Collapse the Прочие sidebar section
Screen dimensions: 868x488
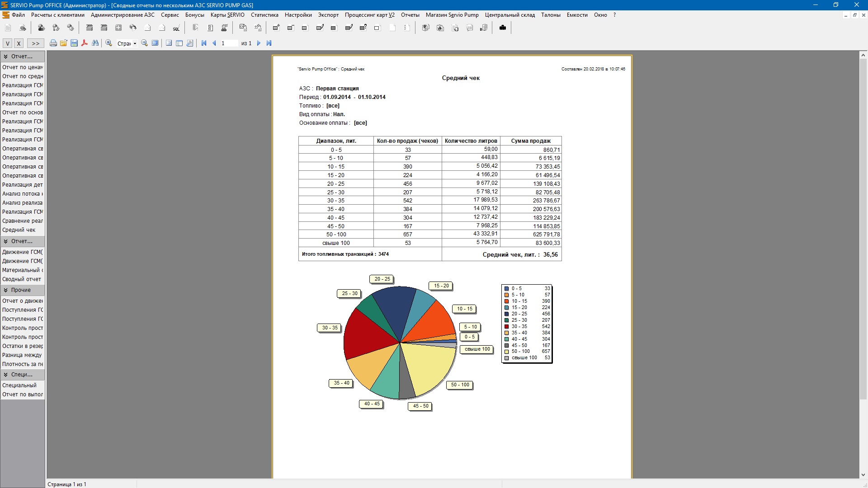[6, 290]
